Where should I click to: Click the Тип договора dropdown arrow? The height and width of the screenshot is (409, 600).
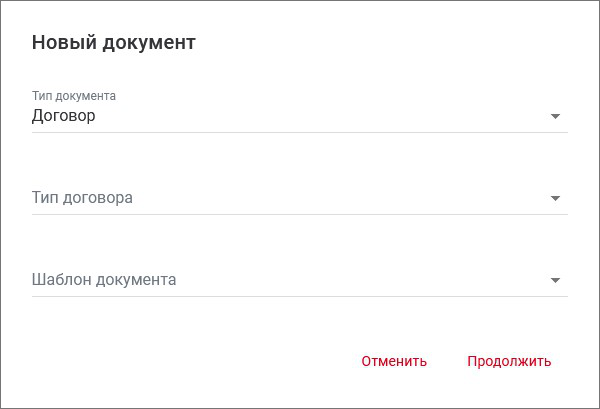pos(555,198)
